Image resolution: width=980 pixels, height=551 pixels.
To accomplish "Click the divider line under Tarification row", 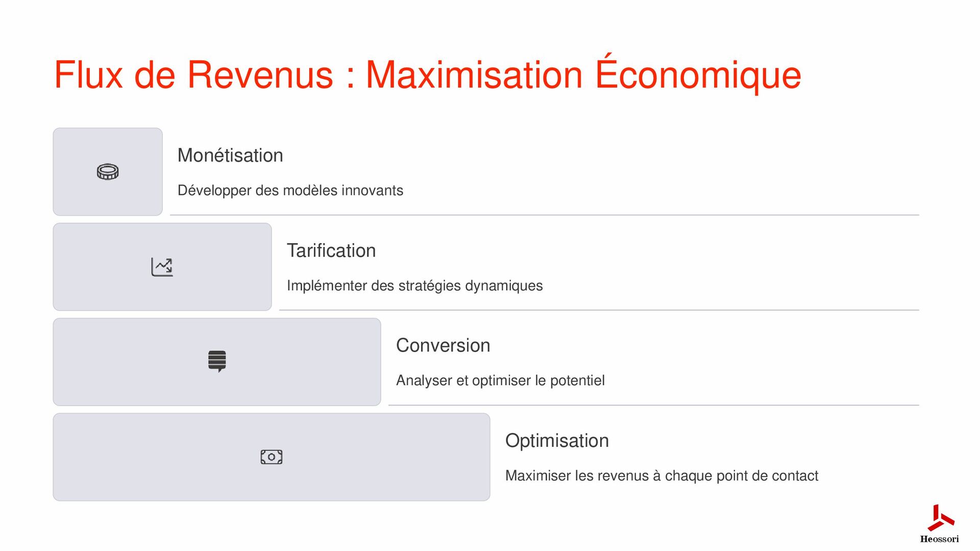I will tap(599, 310).
